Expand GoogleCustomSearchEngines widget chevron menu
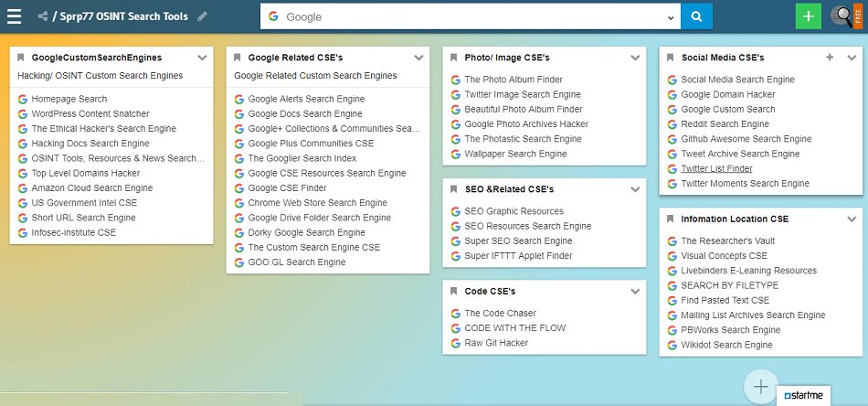 click(202, 58)
